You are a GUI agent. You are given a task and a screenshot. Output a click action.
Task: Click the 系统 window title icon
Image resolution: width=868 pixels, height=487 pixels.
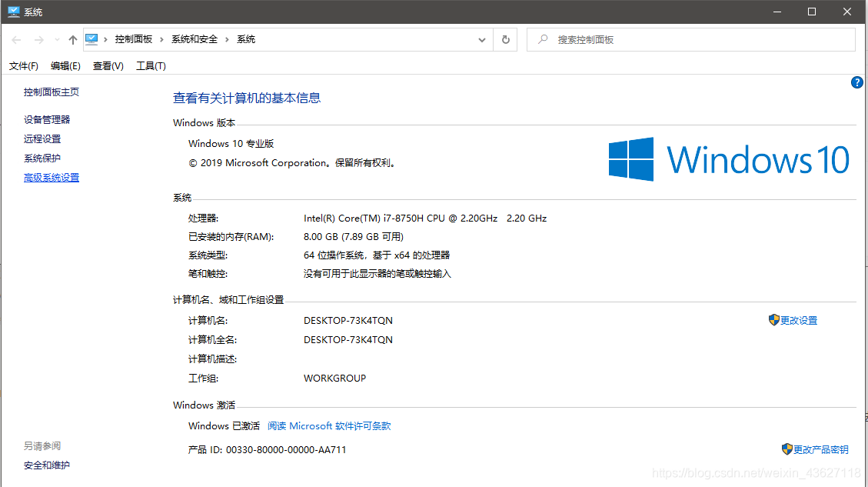point(13,12)
